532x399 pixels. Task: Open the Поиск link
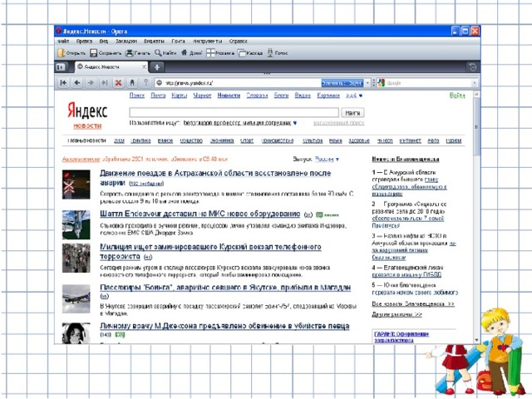coord(137,96)
